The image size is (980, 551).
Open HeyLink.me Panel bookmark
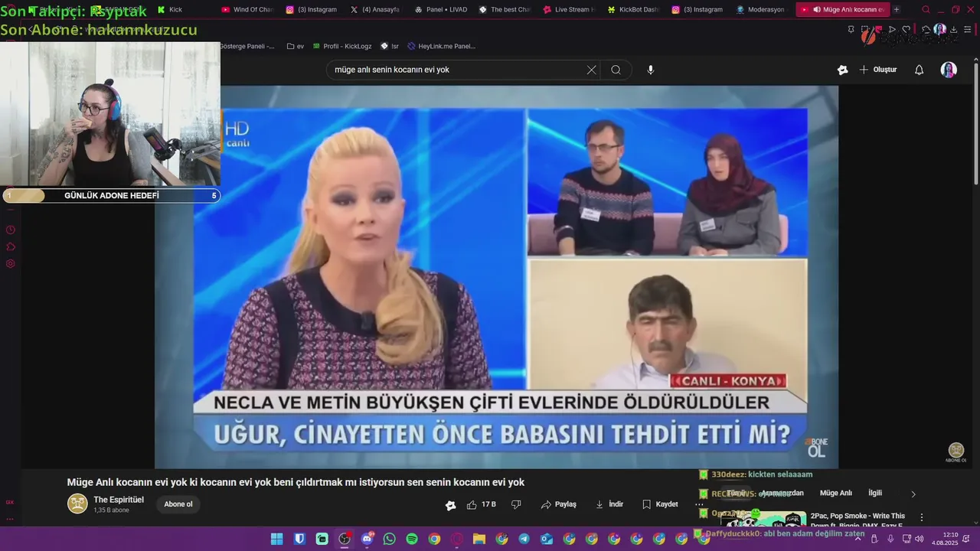pyautogui.click(x=441, y=46)
